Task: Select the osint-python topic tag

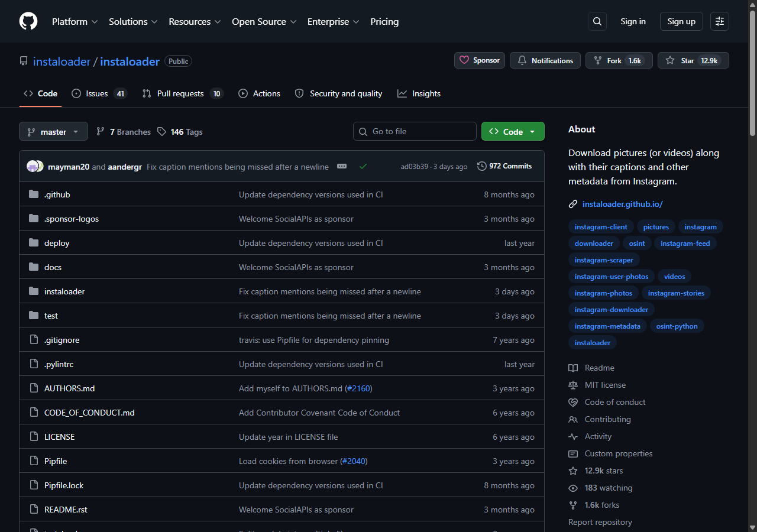Action: [677, 326]
